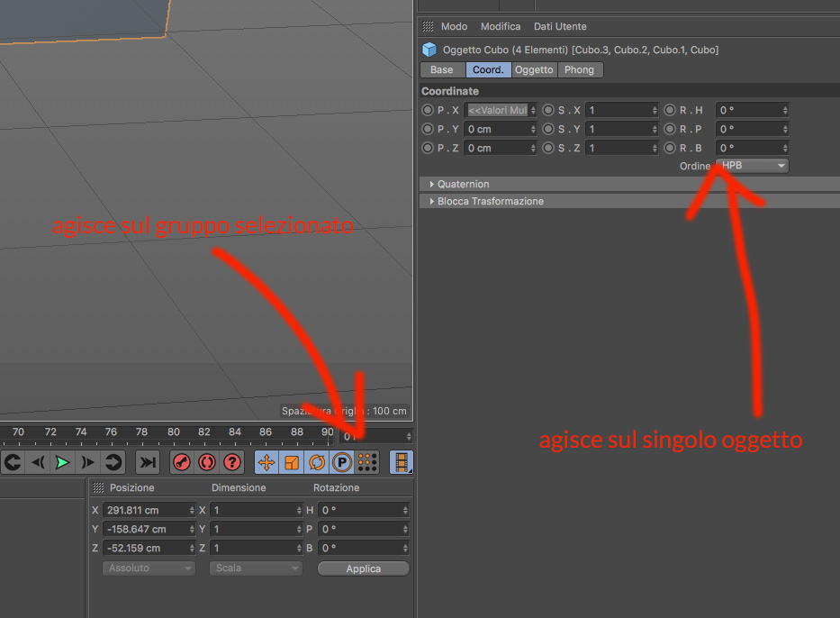Toggle Point Level Animation dots icon
The image size is (840, 618).
(x=367, y=462)
